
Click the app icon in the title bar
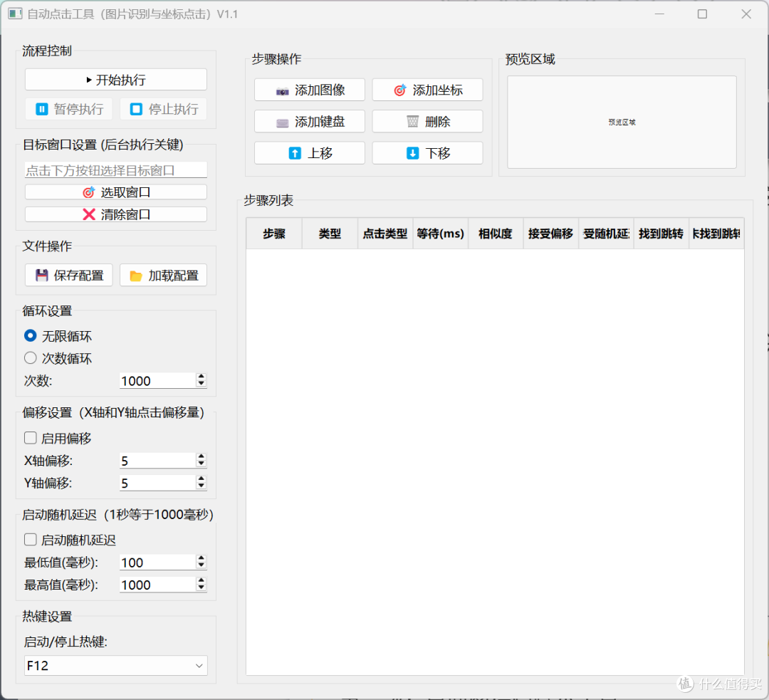[15, 14]
